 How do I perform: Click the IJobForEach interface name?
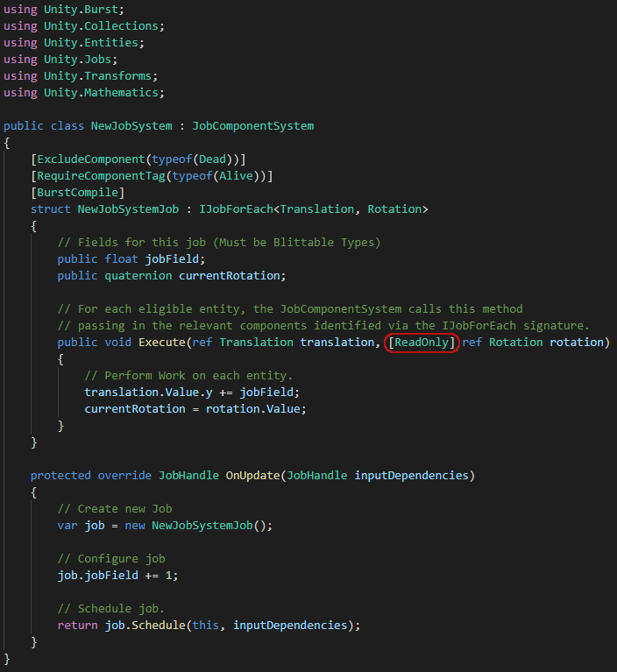[x=236, y=209]
